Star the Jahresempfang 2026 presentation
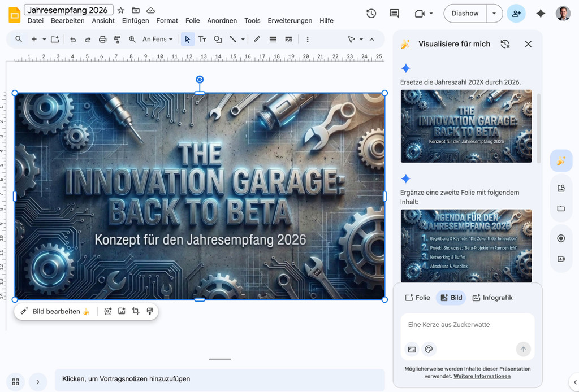 tap(120, 10)
